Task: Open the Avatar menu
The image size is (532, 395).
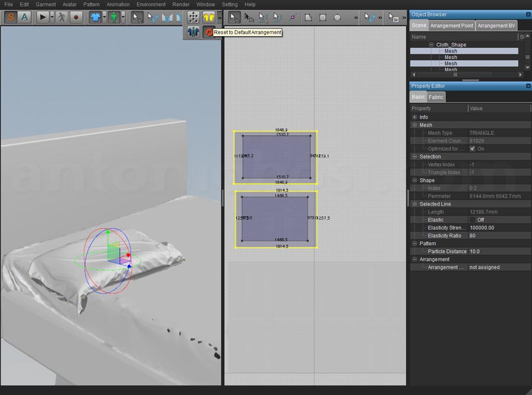Action: [x=69, y=4]
